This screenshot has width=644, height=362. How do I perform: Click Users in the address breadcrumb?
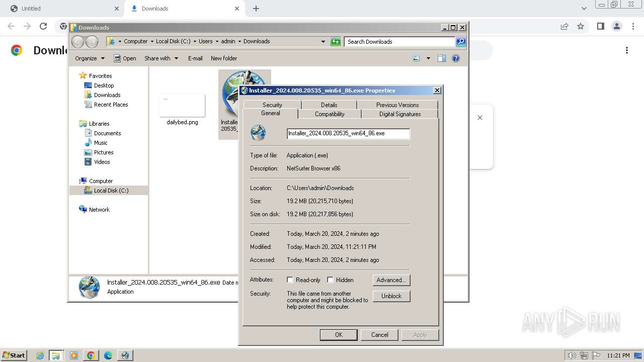[x=205, y=41]
